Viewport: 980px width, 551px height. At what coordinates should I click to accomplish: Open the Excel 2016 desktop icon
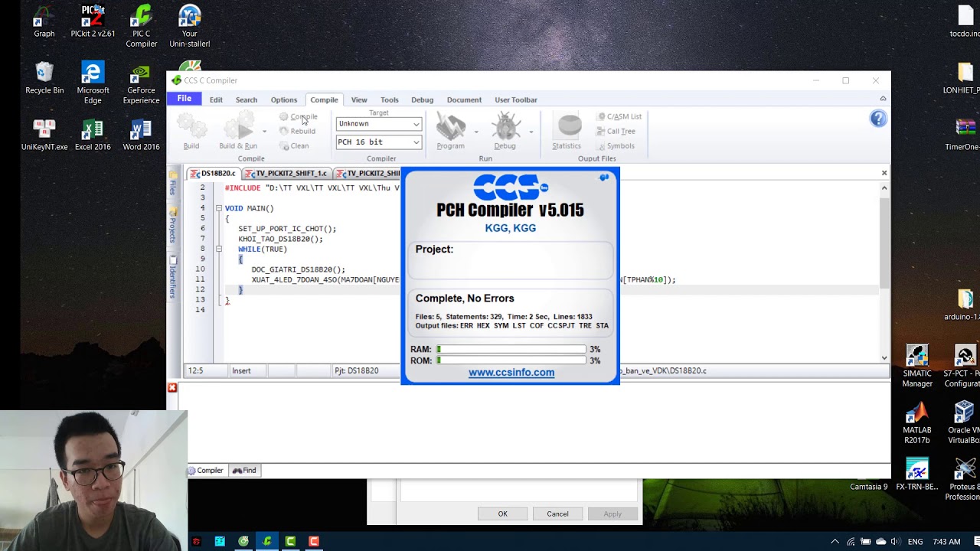pos(93,135)
